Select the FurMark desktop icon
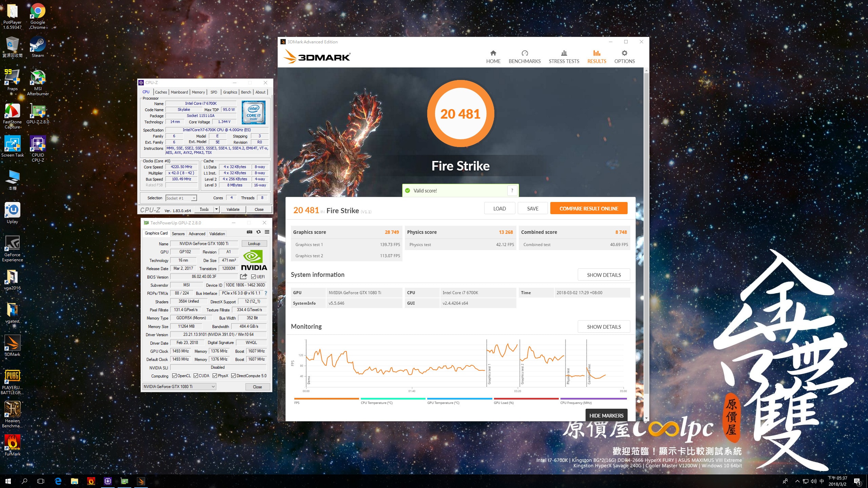868x488 pixels. click(x=13, y=445)
